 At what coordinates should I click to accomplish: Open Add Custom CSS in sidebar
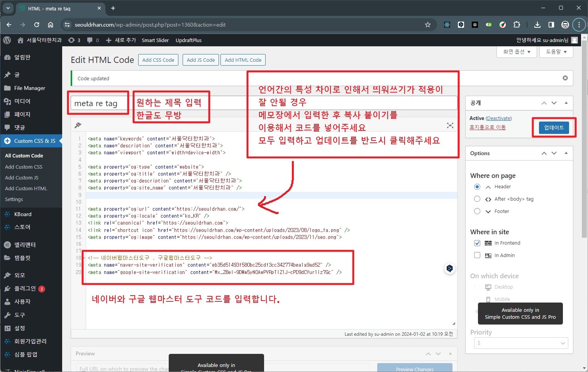pyautogui.click(x=24, y=167)
